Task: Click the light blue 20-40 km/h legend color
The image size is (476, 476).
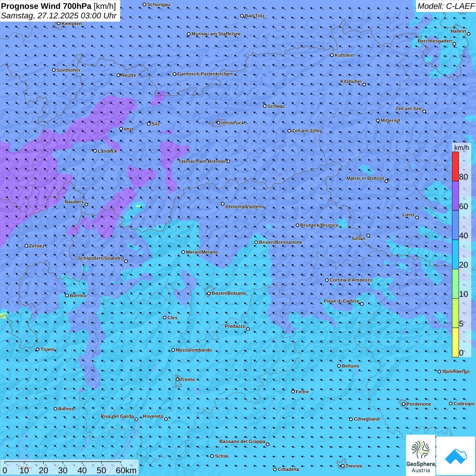Action: (x=455, y=255)
